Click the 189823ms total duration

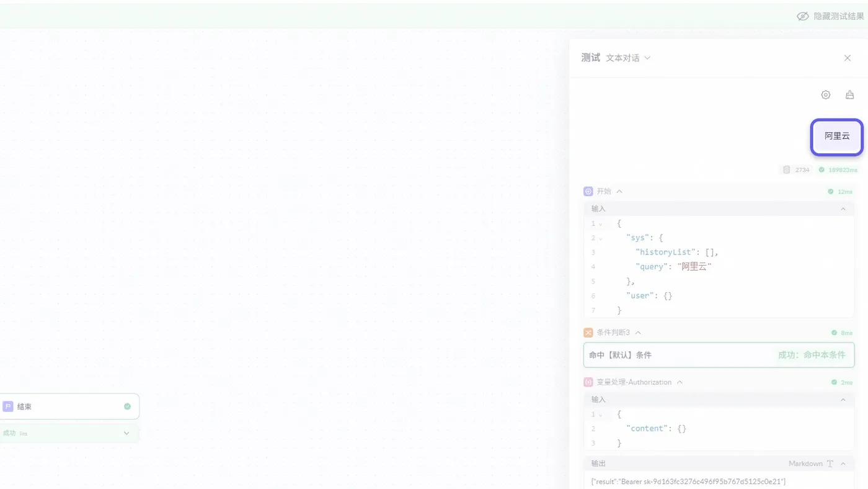coord(843,170)
